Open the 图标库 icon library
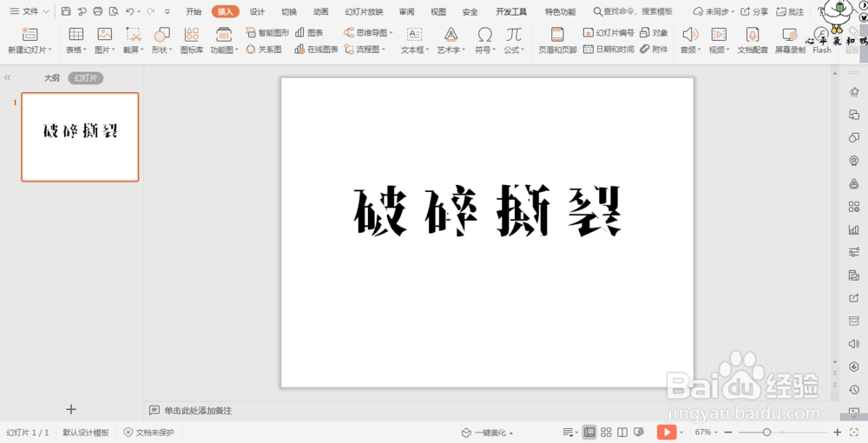 coord(192,41)
